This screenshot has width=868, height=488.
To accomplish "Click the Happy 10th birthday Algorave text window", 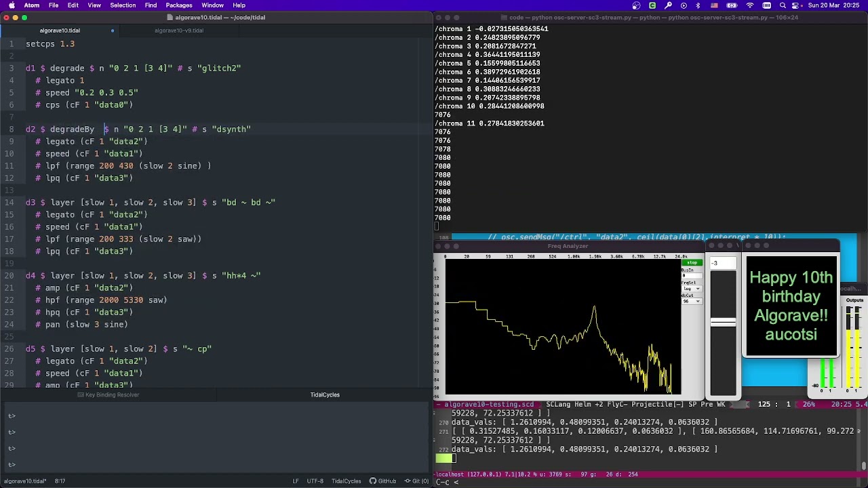I will coord(791,306).
